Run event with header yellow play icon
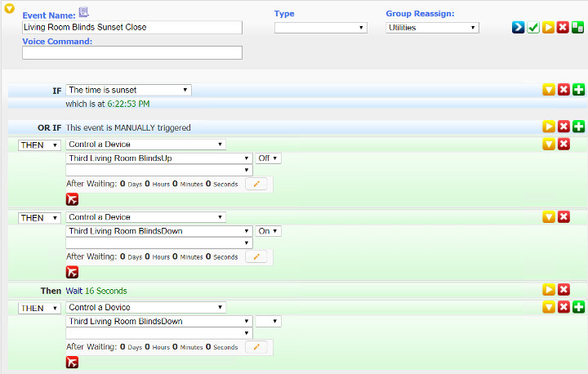 click(x=548, y=27)
